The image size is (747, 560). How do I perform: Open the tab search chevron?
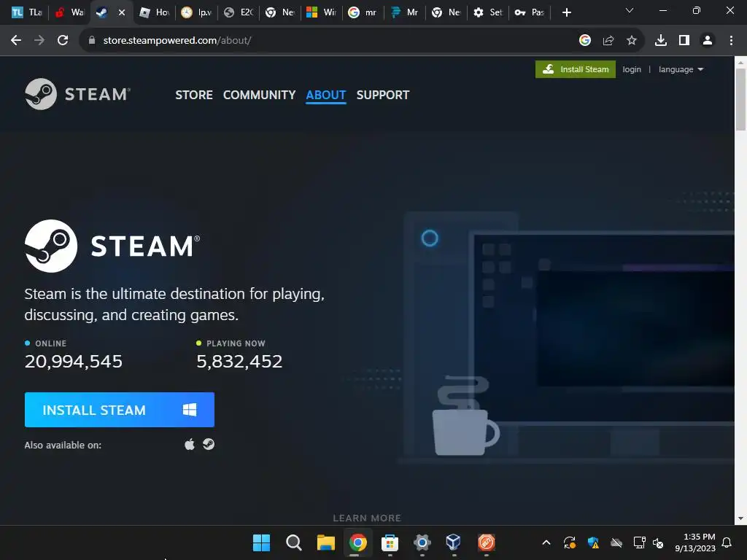coord(630,10)
